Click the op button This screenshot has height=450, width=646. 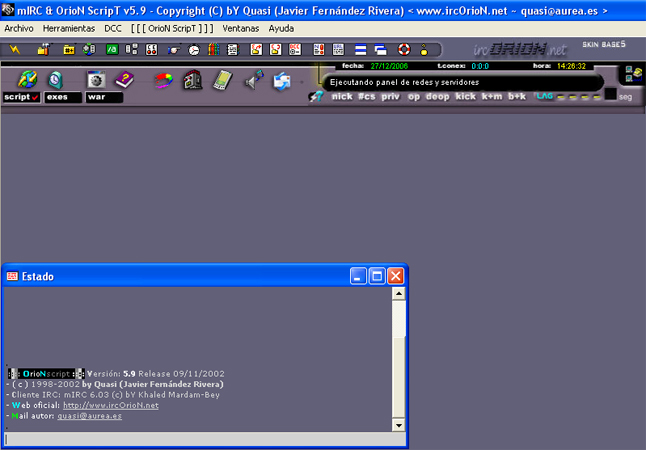click(x=414, y=96)
